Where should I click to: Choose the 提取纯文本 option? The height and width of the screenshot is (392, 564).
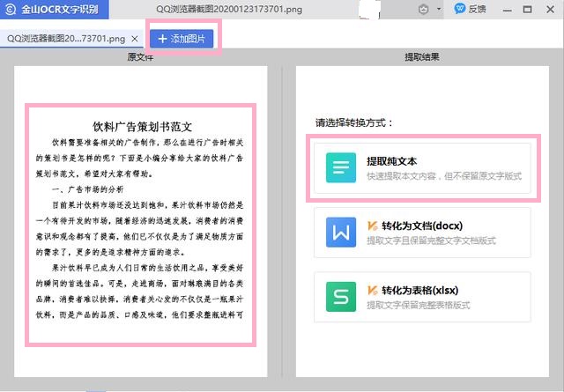tap(422, 168)
